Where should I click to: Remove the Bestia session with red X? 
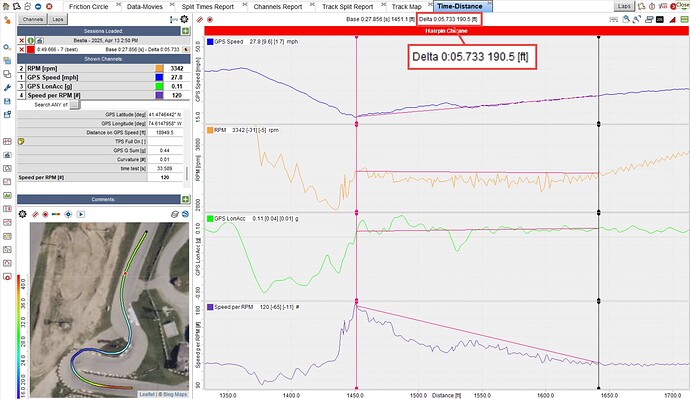click(22, 40)
